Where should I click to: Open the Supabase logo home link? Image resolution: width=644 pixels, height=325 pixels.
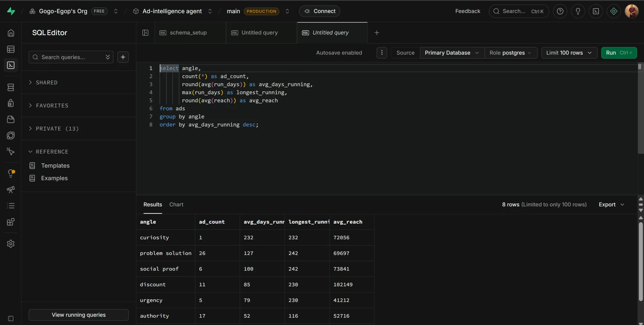point(11,11)
